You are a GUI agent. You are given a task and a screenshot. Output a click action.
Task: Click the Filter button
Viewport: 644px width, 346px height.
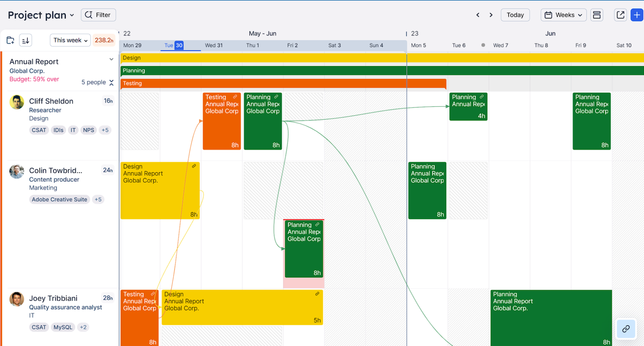click(98, 15)
